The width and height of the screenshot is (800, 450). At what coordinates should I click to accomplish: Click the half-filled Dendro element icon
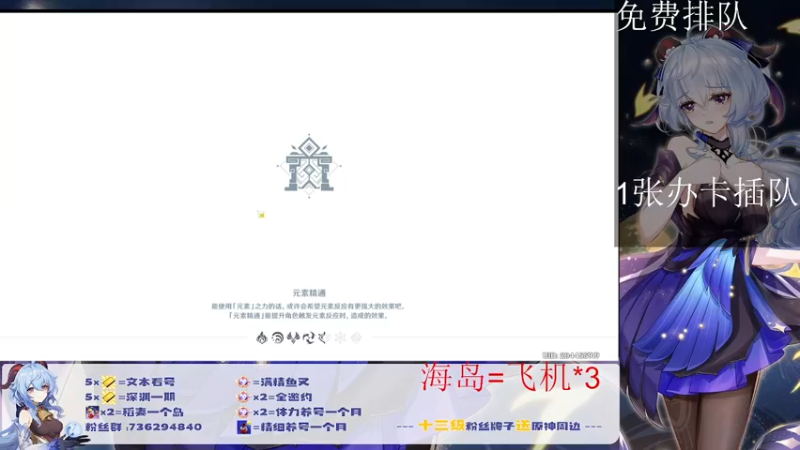[x=324, y=338]
